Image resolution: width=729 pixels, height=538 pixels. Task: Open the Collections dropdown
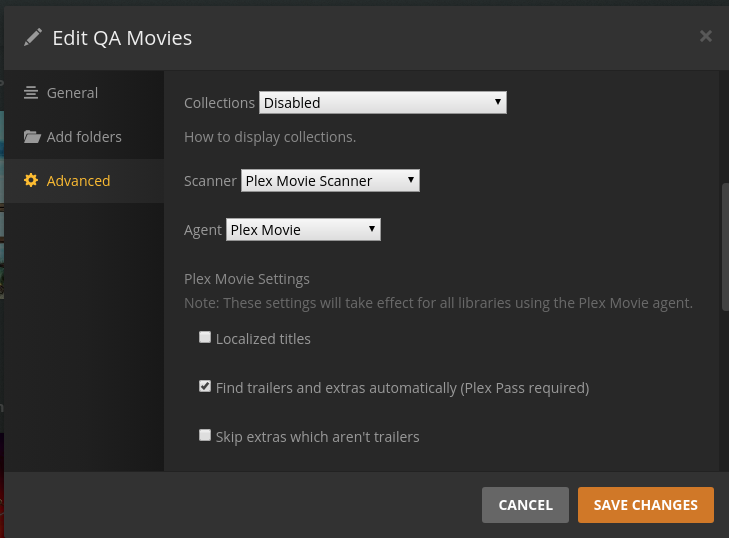(x=383, y=102)
